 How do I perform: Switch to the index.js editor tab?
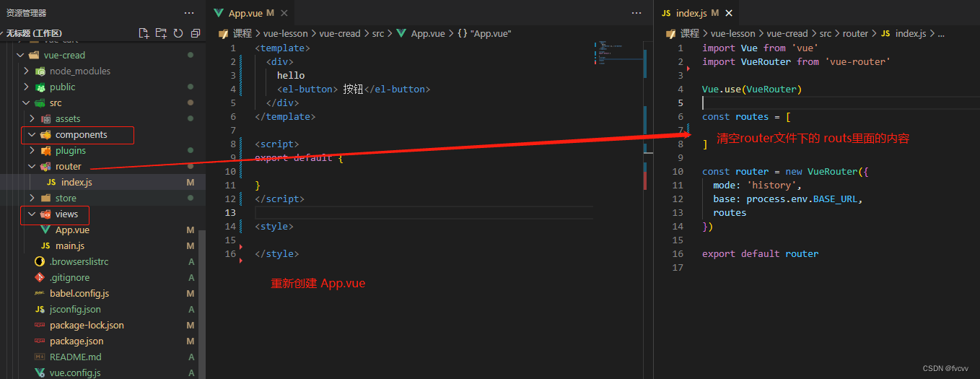pyautogui.click(x=697, y=13)
